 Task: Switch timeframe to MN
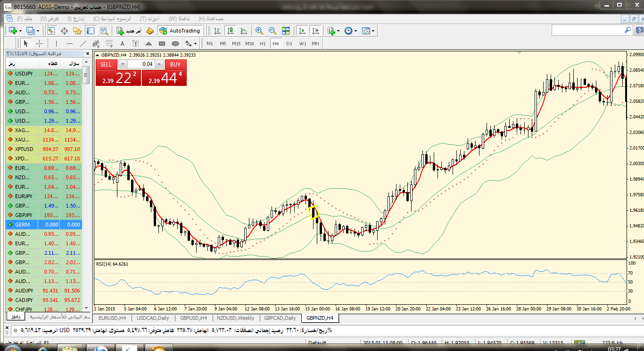click(315, 43)
